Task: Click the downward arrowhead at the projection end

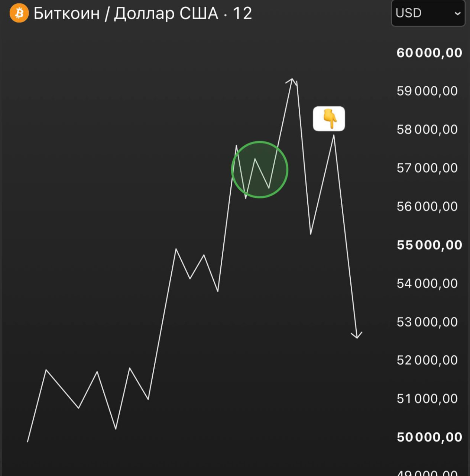Action: (x=357, y=335)
